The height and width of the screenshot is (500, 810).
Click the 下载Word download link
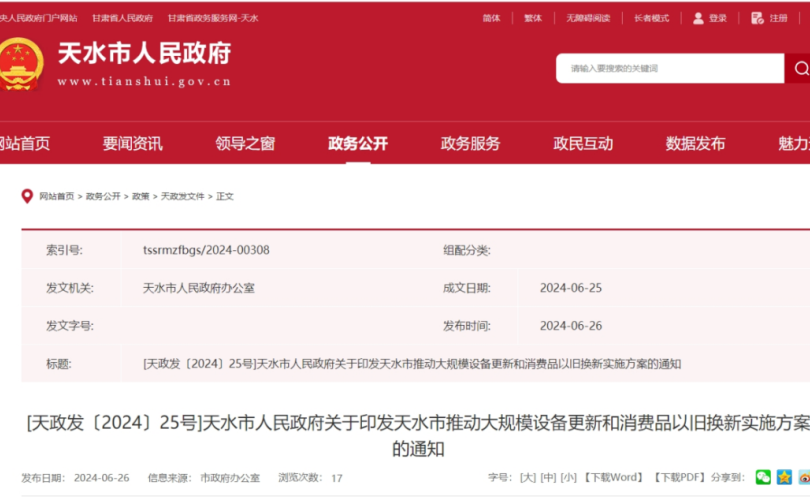614,478
